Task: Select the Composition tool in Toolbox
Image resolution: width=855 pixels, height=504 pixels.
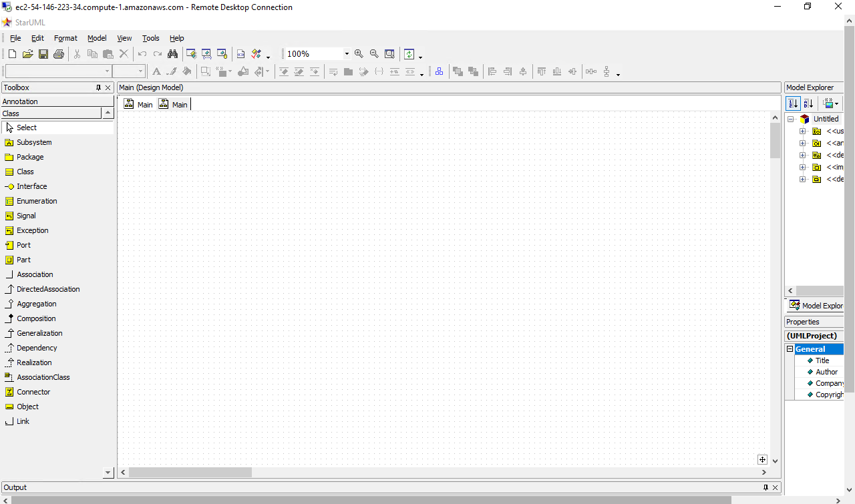Action: [36, 318]
